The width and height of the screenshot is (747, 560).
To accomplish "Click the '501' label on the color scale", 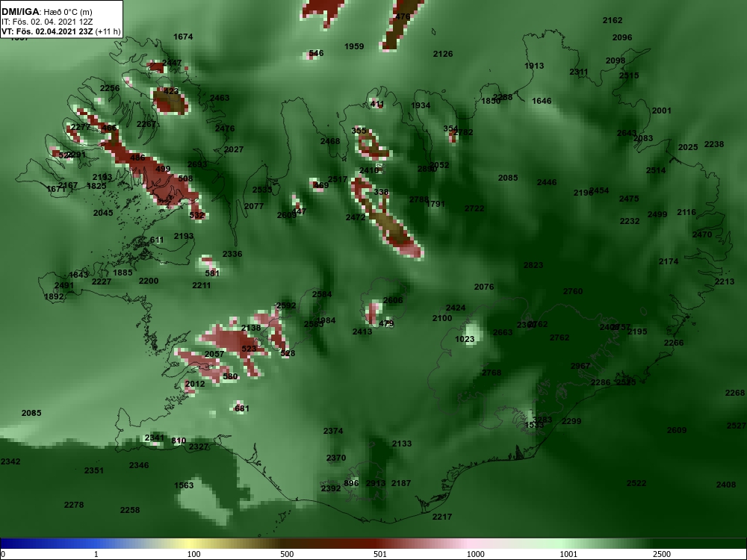I will pos(379,554).
